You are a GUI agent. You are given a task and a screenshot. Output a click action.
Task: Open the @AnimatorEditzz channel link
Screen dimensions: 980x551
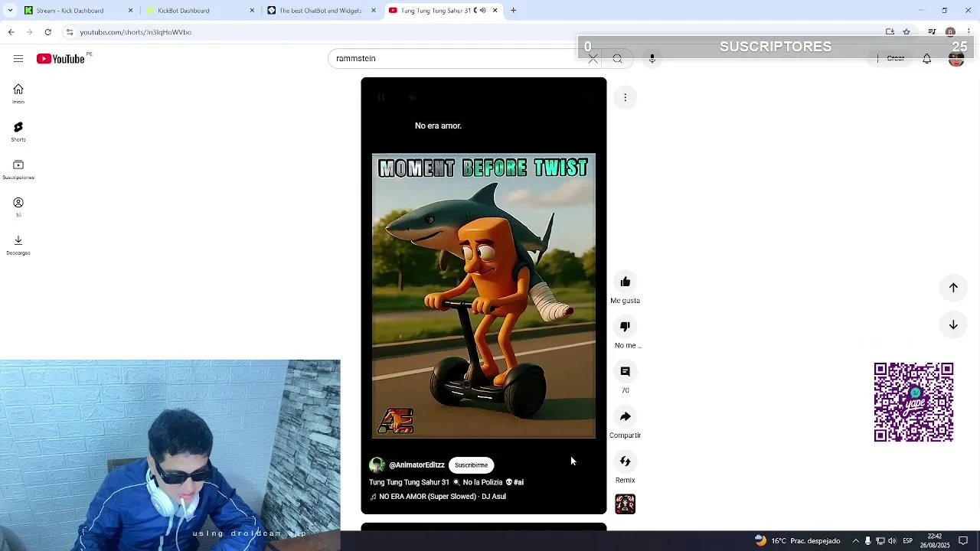click(416, 465)
